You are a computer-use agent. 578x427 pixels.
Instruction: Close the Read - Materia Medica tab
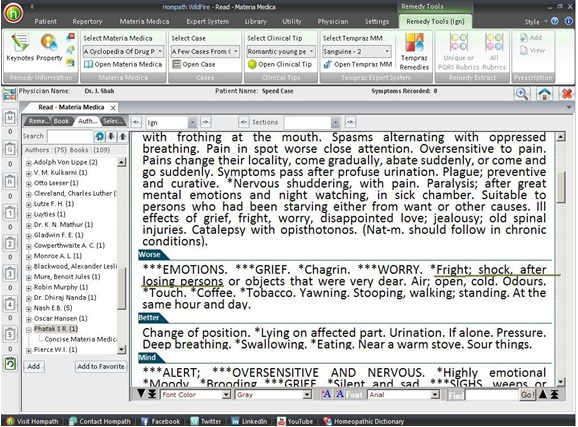coord(113,108)
